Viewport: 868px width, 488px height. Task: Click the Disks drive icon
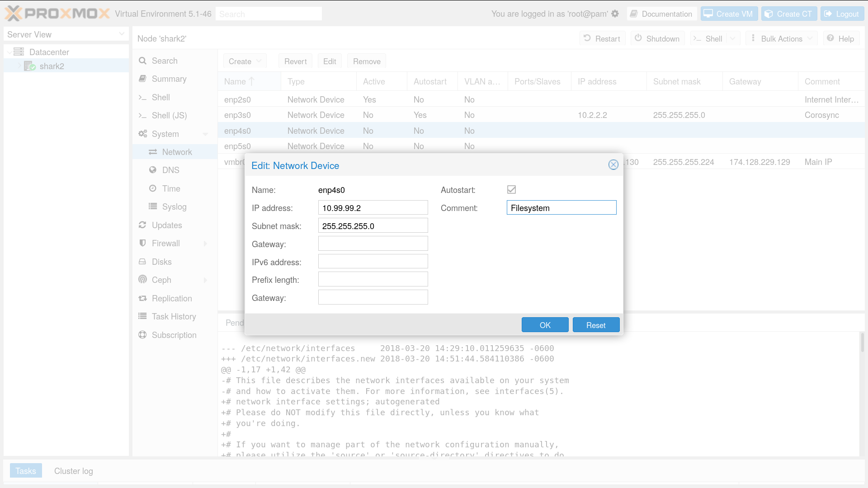[x=143, y=262]
